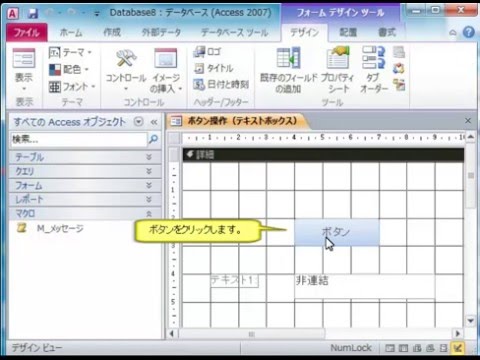Switch to PivotTable View in status bar

pyautogui.click(x=417, y=348)
